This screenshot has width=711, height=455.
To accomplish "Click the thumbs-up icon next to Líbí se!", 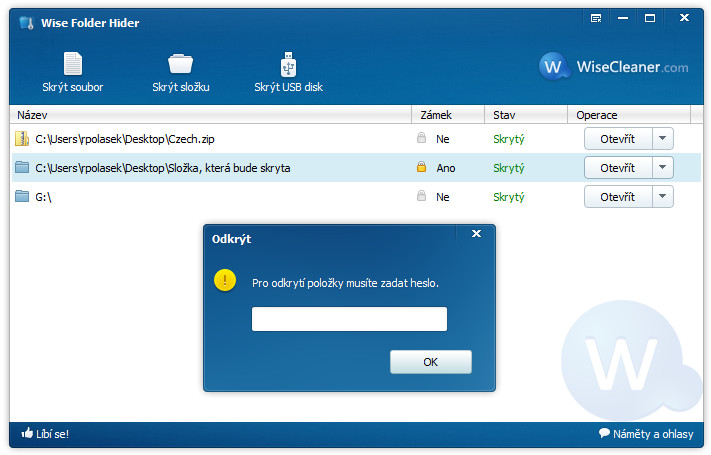I will (x=27, y=433).
